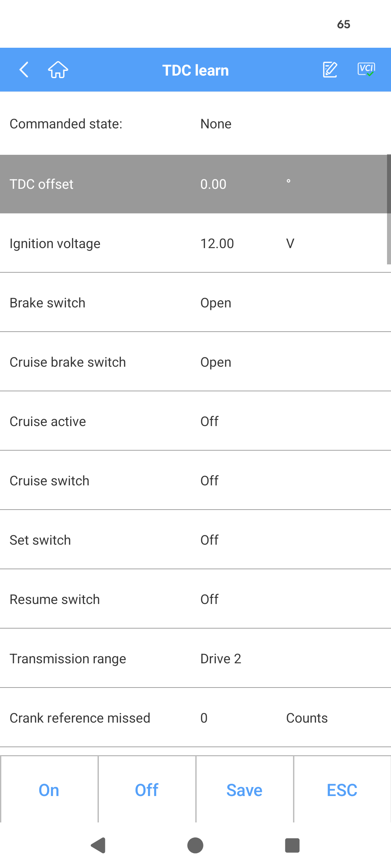391x868 pixels.
Task: Select the TDC offset row
Action: pos(195,184)
